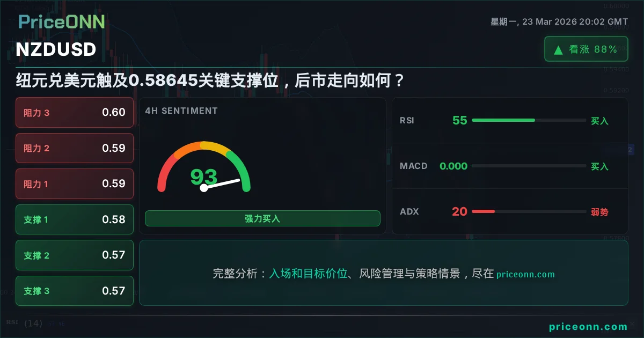Select the 支撑 3 support level row
Viewport: 644px width, 338px height.
(75, 291)
